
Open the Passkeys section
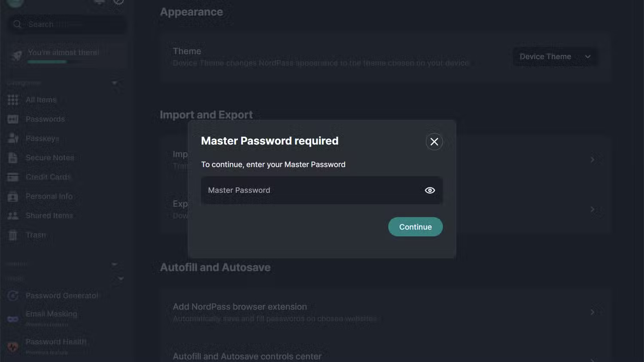click(x=43, y=138)
